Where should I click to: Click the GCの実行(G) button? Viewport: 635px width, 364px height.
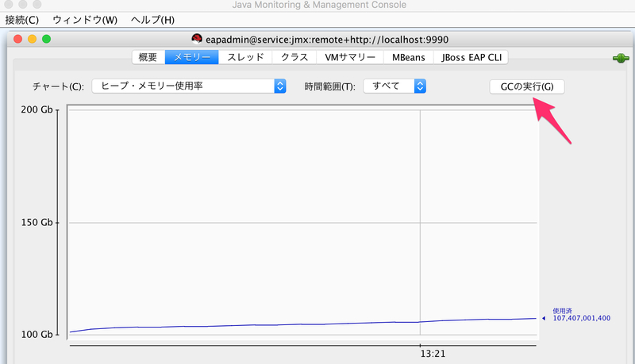coord(527,86)
